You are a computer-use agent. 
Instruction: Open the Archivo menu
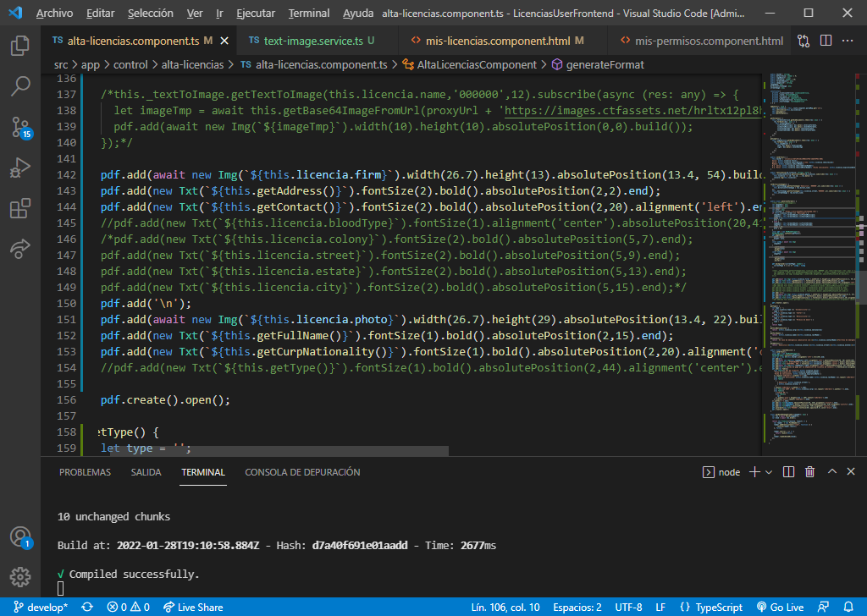[54, 14]
